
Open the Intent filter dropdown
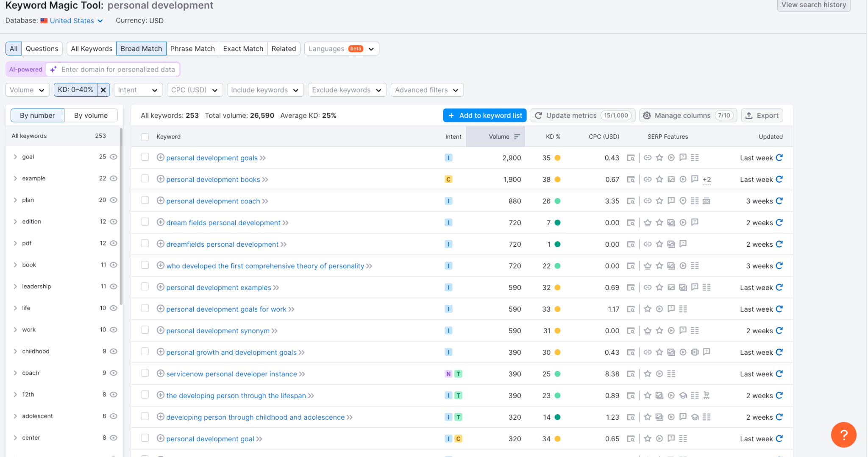[138, 89]
